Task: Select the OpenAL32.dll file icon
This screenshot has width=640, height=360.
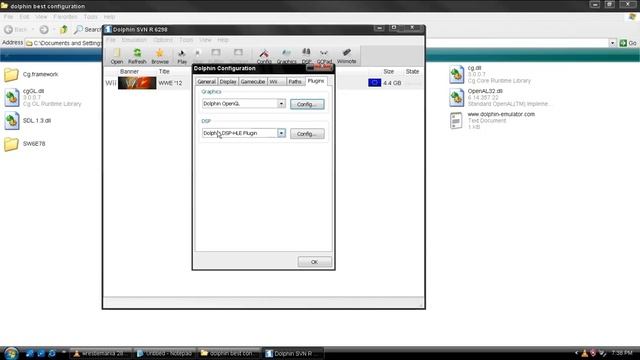Action: 456,98
